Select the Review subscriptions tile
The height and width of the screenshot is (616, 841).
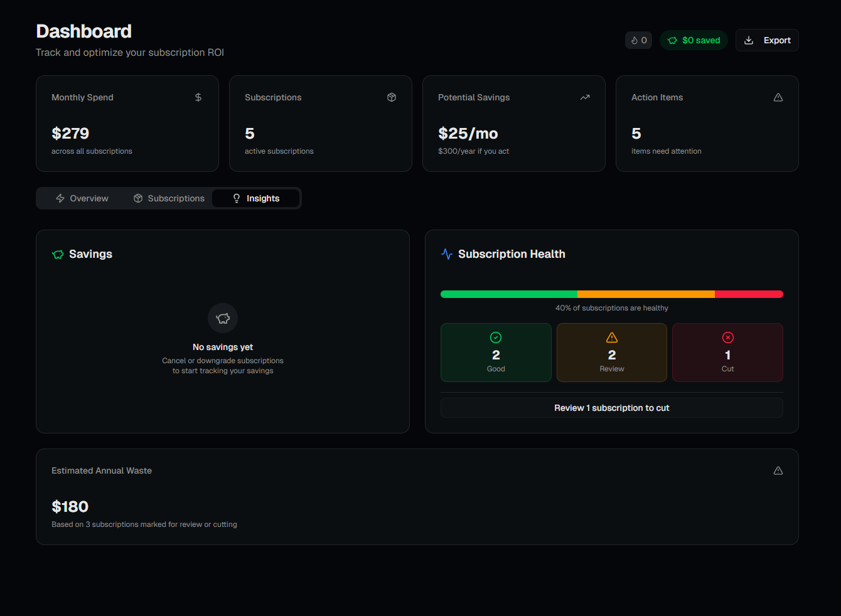click(x=611, y=353)
